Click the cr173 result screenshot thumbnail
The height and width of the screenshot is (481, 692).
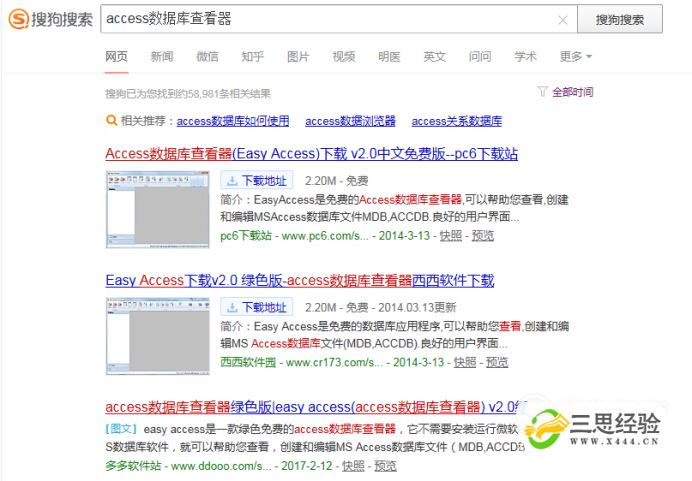pyautogui.click(x=158, y=336)
